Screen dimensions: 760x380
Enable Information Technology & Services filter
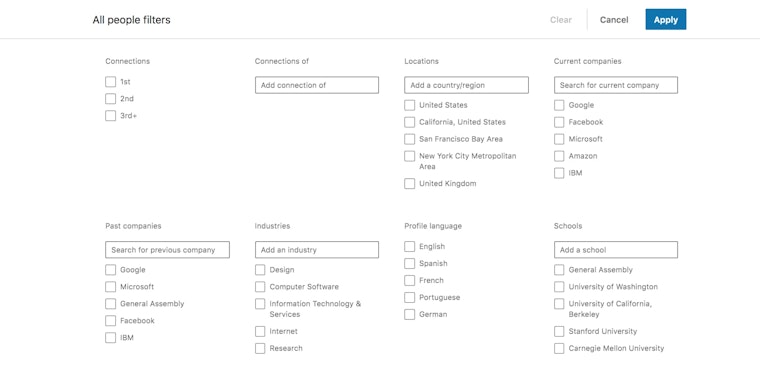pos(260,304)
